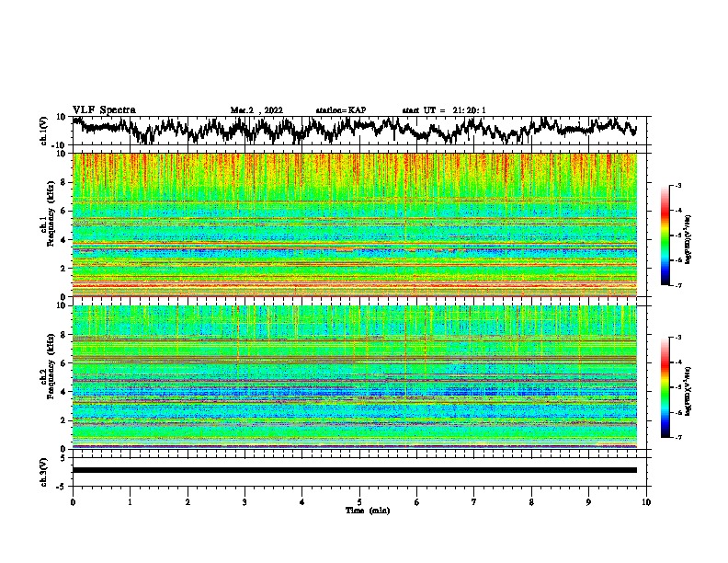Click the "Time (min)" axis label
Viewport: 728px width, 563px height.
click(x=368, y=511)
